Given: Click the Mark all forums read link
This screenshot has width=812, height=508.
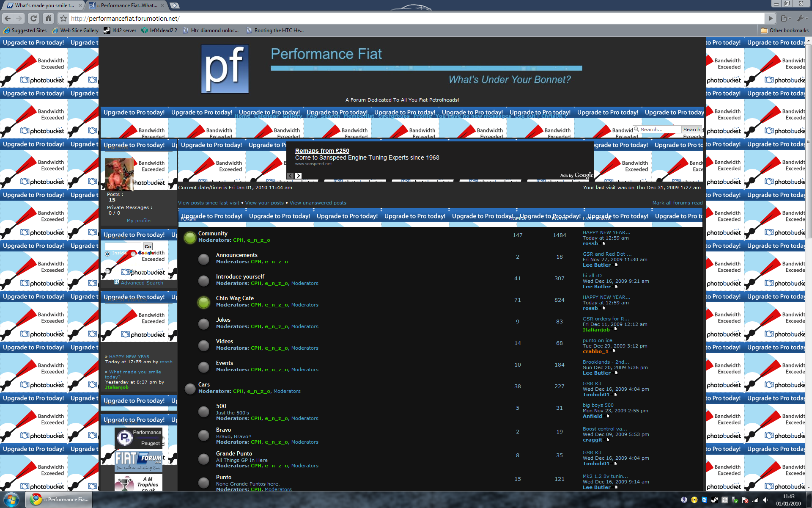Looking at the screenshot, I should click(x=677, y=203).
